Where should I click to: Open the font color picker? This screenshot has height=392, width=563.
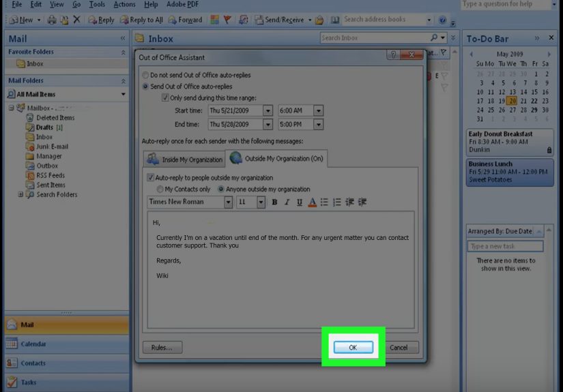click(x=312, y=202)
